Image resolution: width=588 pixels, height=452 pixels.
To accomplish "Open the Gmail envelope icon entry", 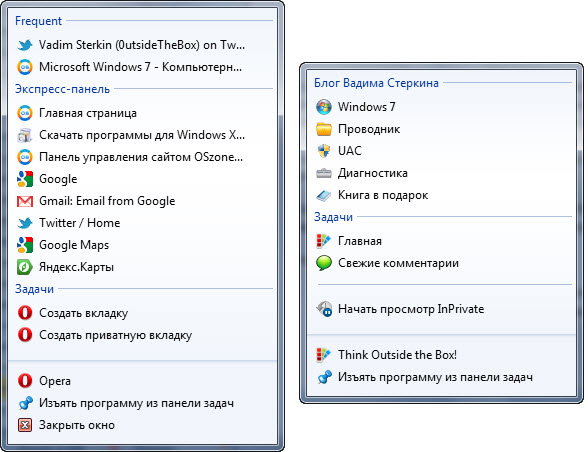I will 25,201.
